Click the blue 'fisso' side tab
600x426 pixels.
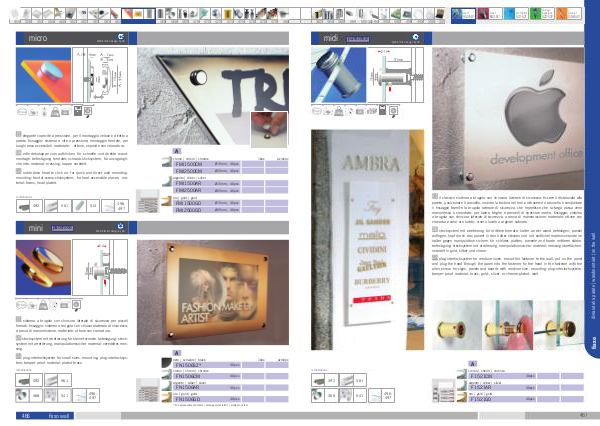[x=592, y=180]
